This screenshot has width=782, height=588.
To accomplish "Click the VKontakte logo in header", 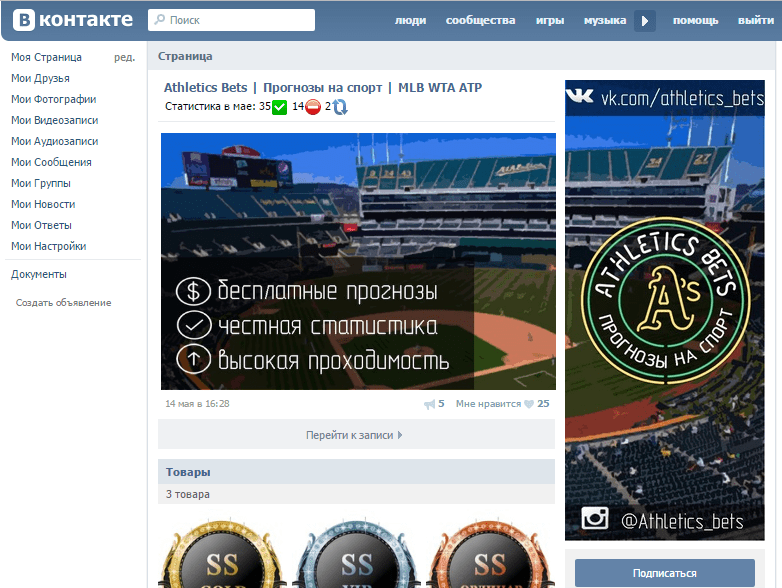I will (x=73, y=20).
